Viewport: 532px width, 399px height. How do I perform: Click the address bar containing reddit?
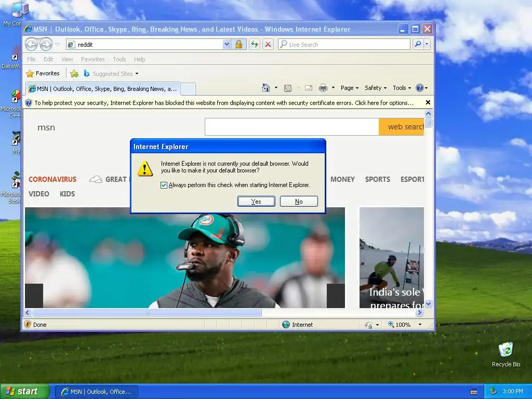(x=145, y=45)
